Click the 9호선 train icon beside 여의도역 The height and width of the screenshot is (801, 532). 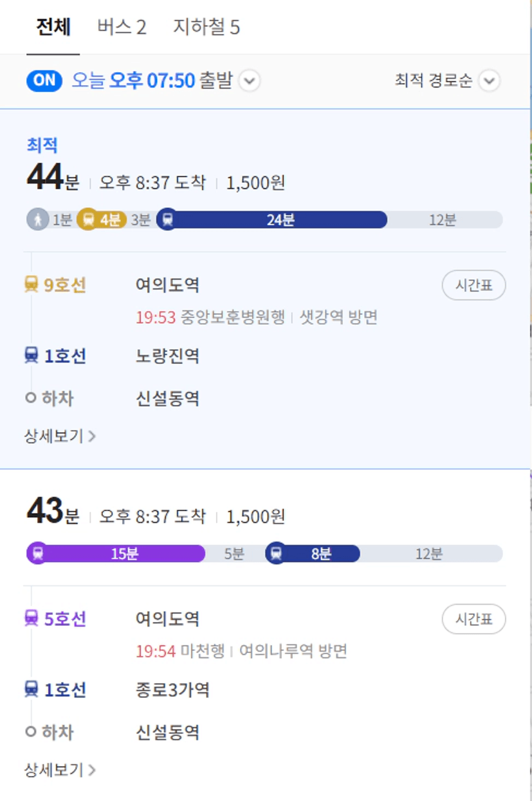[x=31, y=284]
